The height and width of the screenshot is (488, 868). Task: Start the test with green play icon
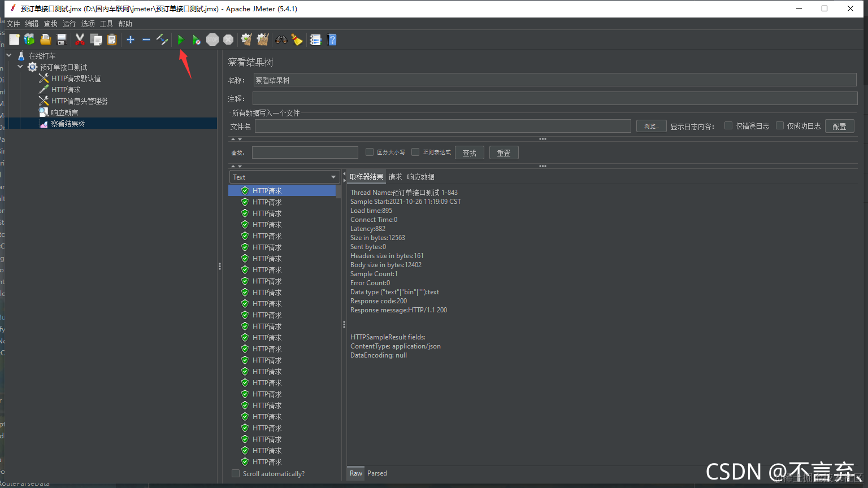[x=181, y=40]
